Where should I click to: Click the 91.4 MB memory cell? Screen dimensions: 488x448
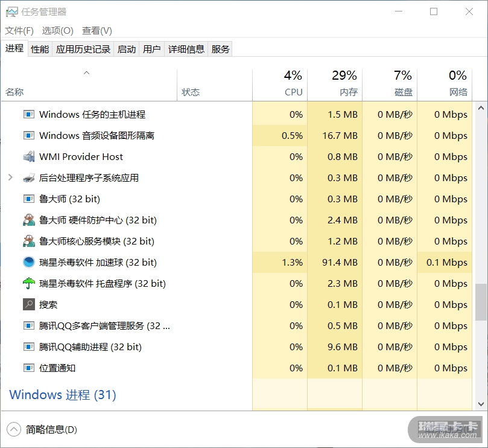335,262
